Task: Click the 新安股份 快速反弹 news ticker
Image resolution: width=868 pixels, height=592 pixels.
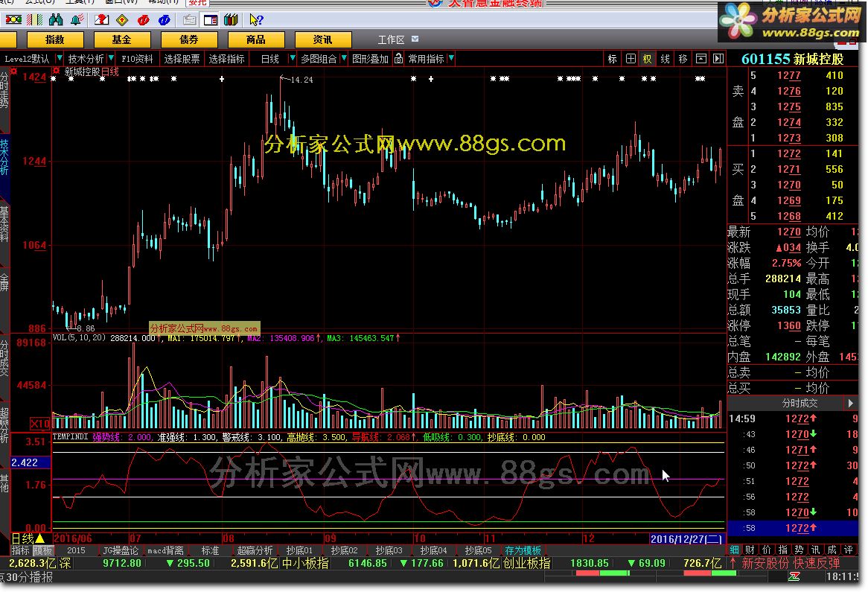Action: 791,563
